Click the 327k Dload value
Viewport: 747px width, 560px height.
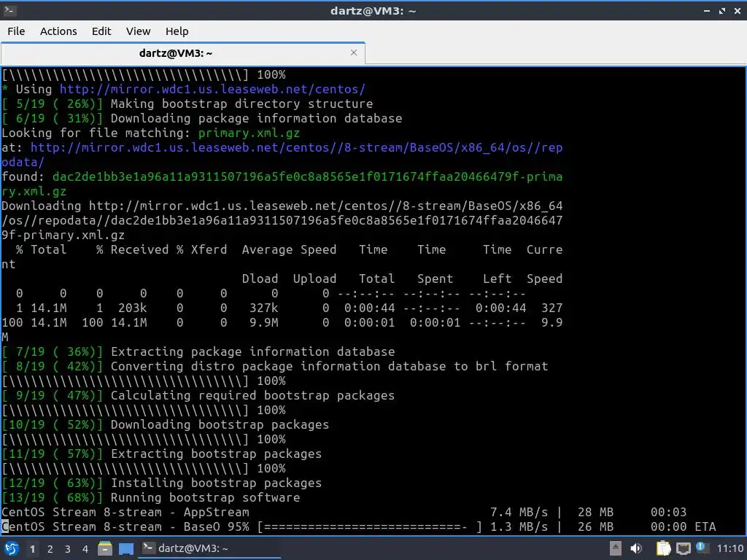263,308
